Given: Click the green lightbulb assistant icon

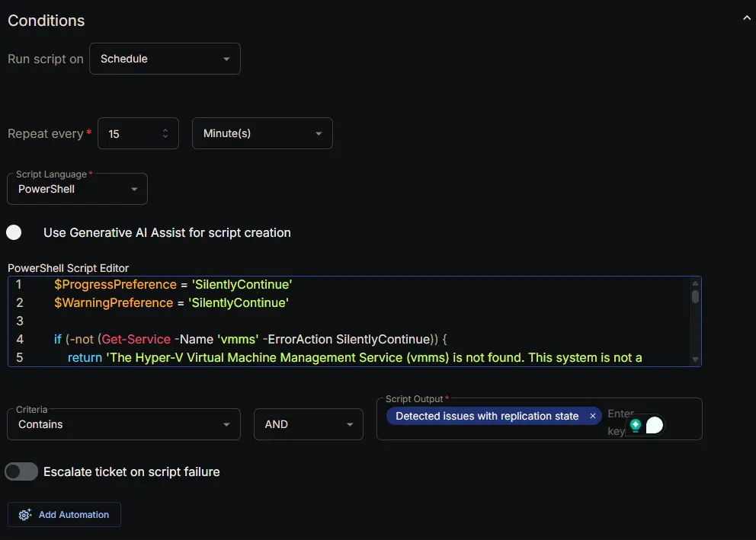Looking at the screenshot, I should click(x=636, y=425).
